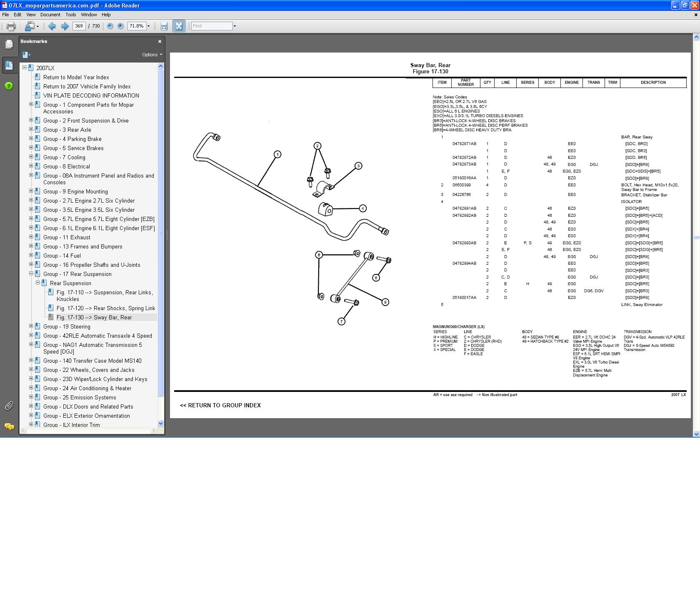
Task: Open the Tools menu
Action: [70, 15]
